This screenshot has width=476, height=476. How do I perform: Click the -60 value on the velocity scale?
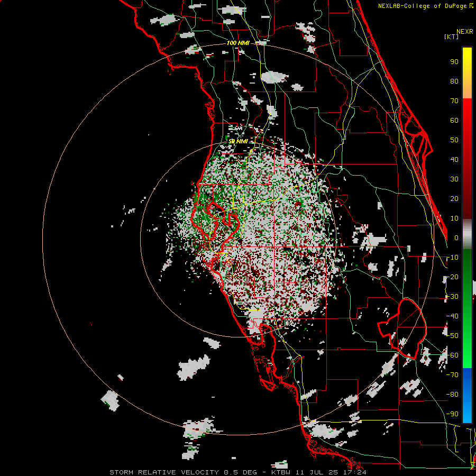[452, 355]
